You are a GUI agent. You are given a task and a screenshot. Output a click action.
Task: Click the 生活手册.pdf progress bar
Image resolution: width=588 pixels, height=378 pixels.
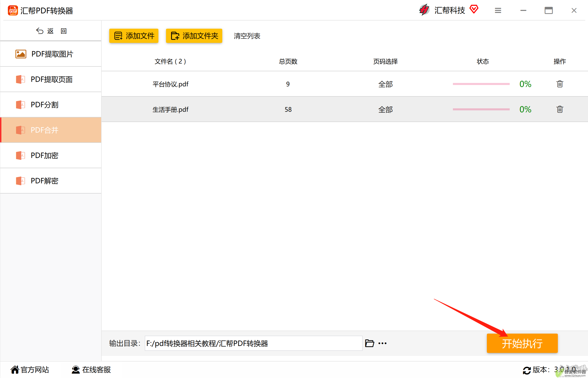pos(481,109)
